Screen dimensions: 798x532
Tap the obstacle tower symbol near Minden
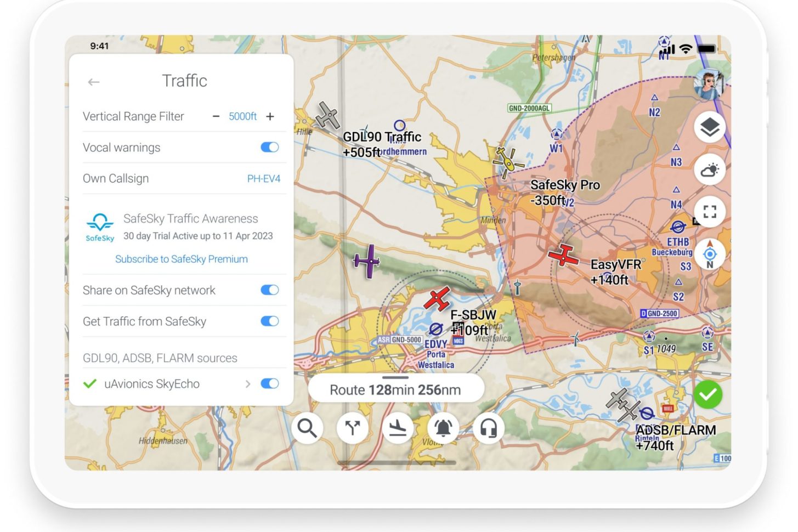(517, 287)
